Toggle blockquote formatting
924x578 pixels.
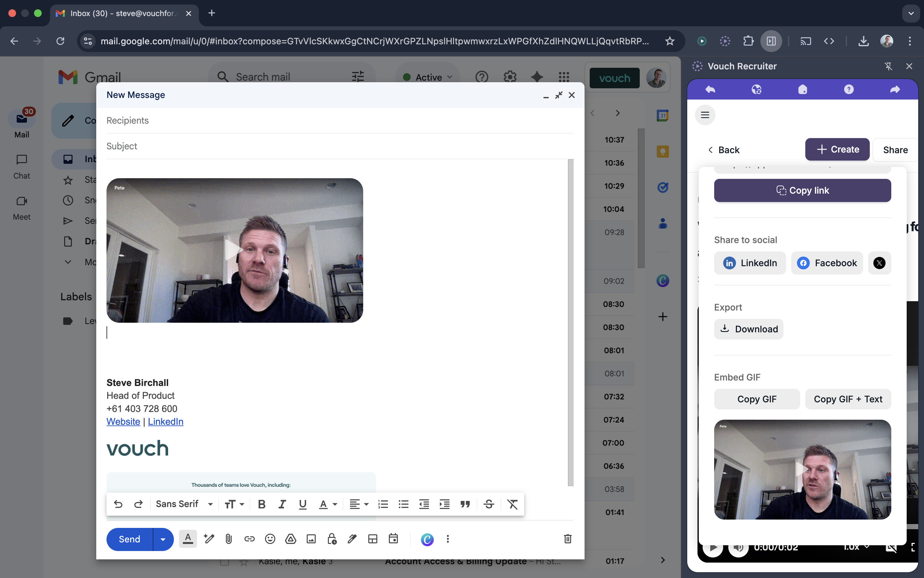coord(465,504)
